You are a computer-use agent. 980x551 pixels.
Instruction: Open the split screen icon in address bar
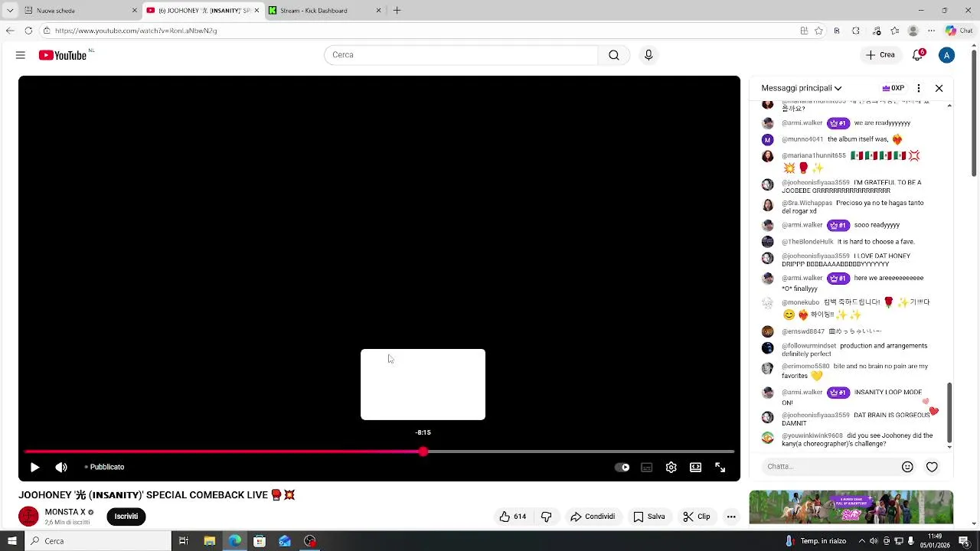coord(804,31)
